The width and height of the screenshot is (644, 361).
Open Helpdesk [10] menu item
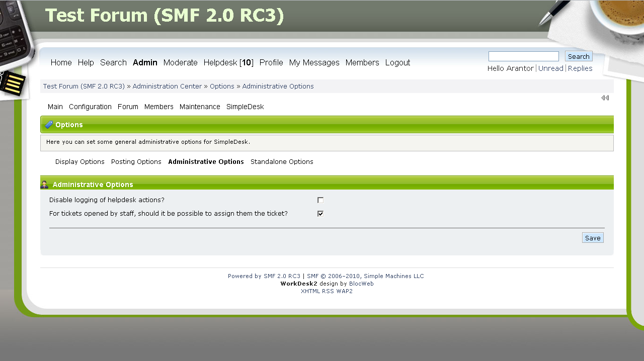point(228,62)
